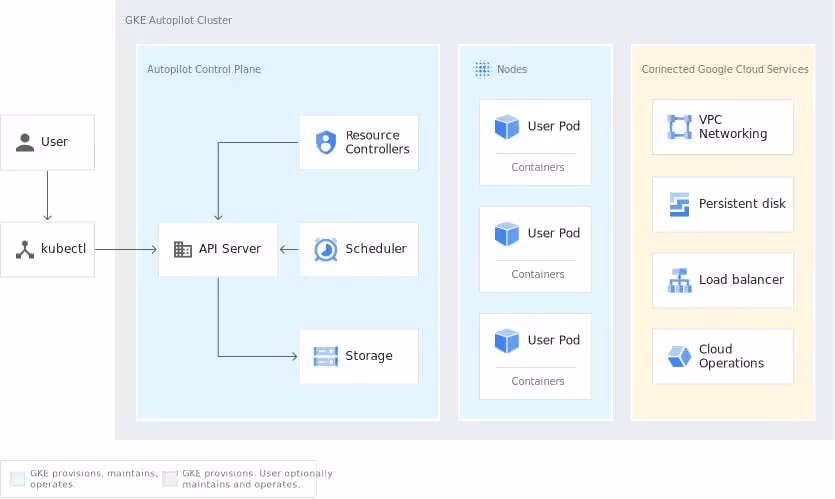The image size is (835, 499).
Task: Select the Persistent disk label
Action: [742, 203]
